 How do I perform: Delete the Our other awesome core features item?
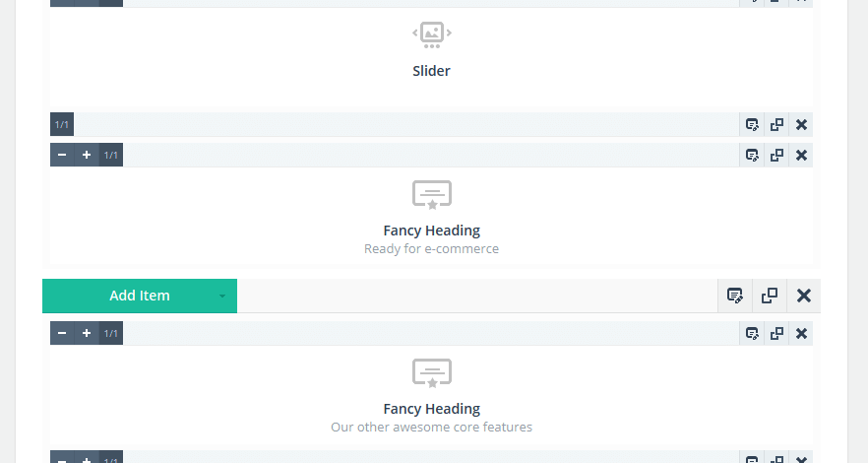(x=801, y=333)
